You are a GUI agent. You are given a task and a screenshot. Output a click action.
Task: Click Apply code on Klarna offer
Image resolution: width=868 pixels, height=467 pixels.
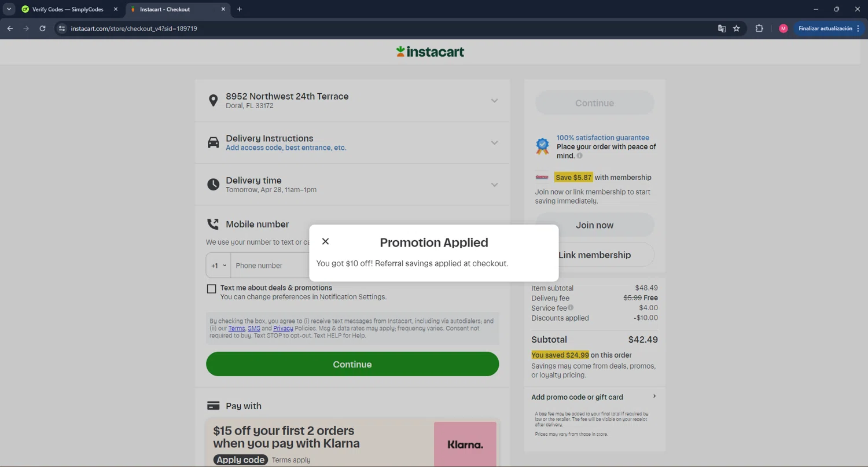pyautogui.click(x=240, y=459)
